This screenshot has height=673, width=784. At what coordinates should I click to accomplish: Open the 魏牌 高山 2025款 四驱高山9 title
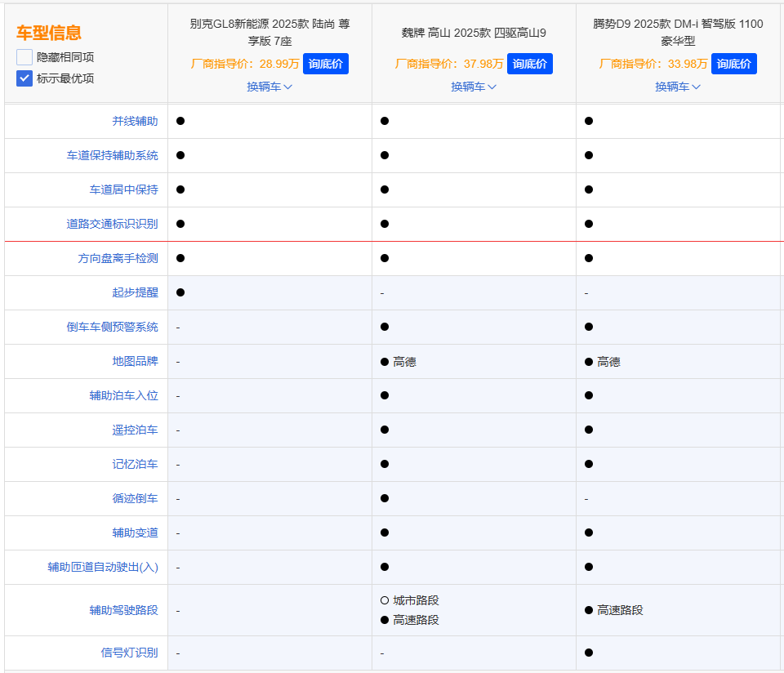[474, 33]
